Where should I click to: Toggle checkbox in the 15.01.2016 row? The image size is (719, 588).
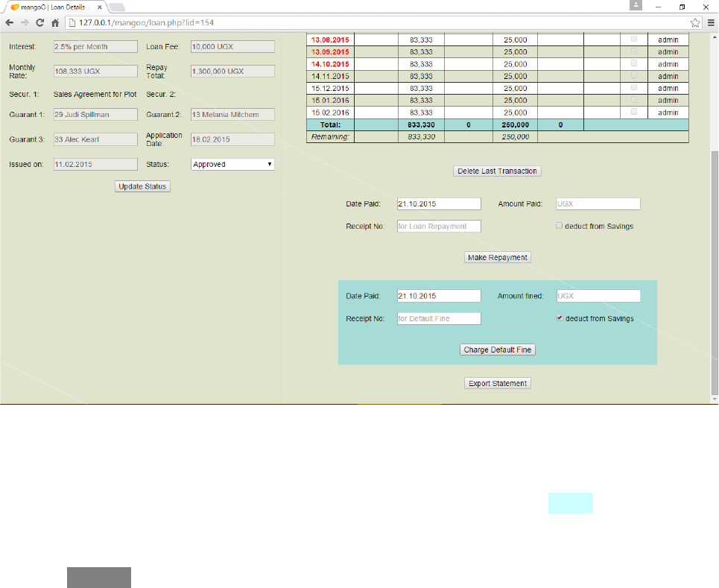[x=634, y=99]
